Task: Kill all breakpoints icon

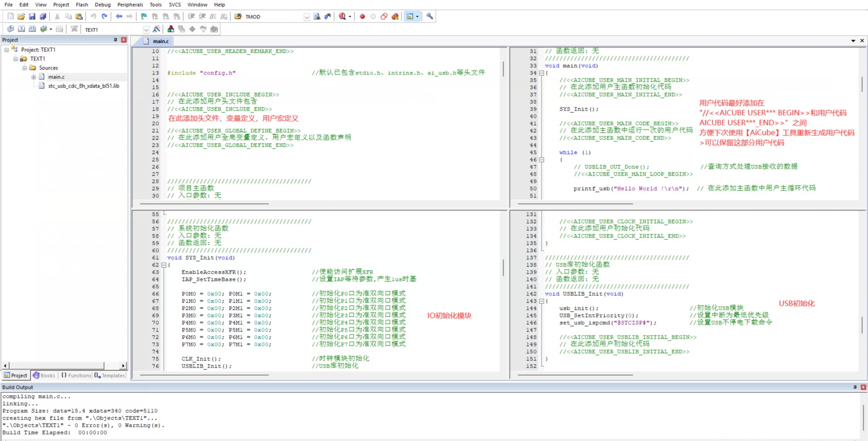Action: (x=395, y=17)
